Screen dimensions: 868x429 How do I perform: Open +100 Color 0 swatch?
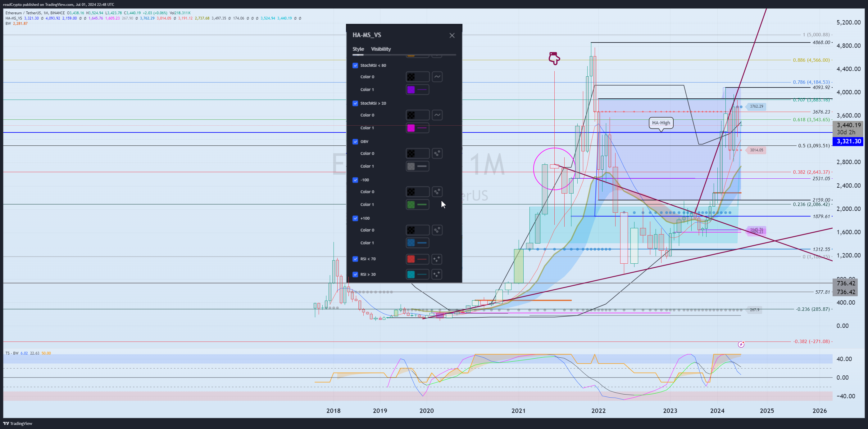click(x=417, y=230)
